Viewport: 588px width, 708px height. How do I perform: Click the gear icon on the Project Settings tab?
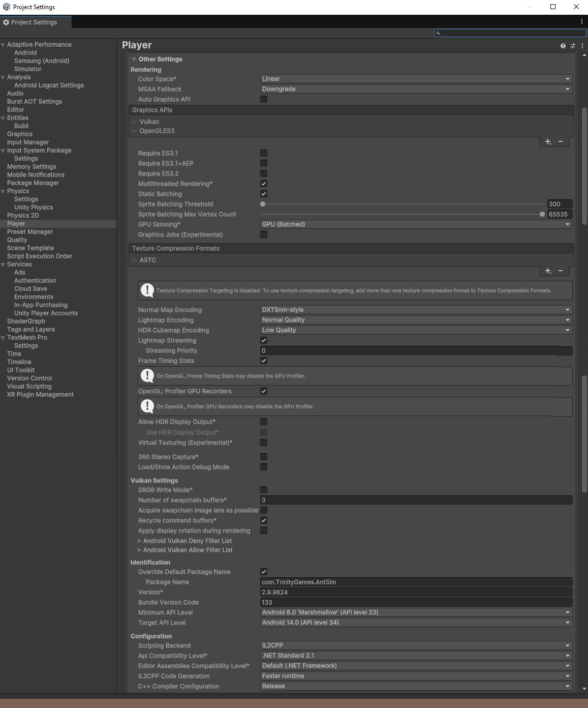click(x=6, y=22)
